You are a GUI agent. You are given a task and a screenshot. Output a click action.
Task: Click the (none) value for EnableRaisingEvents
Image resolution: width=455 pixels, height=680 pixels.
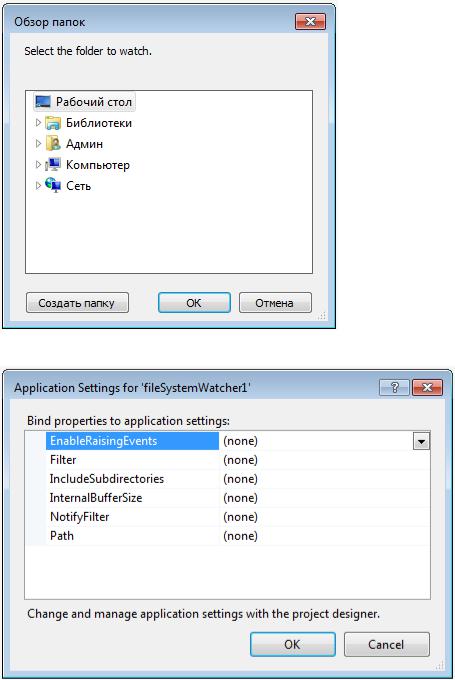click(240, 441)
